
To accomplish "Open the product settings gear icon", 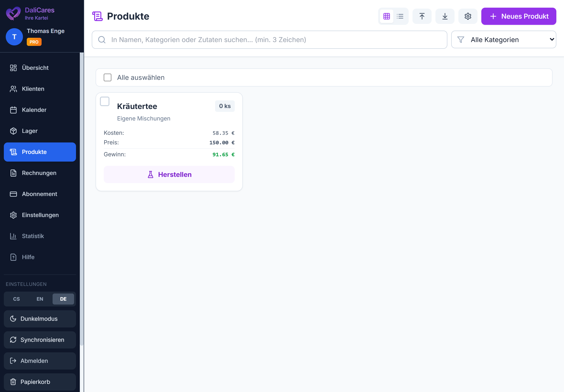I will pyautogui.click(x=467, y=16).
